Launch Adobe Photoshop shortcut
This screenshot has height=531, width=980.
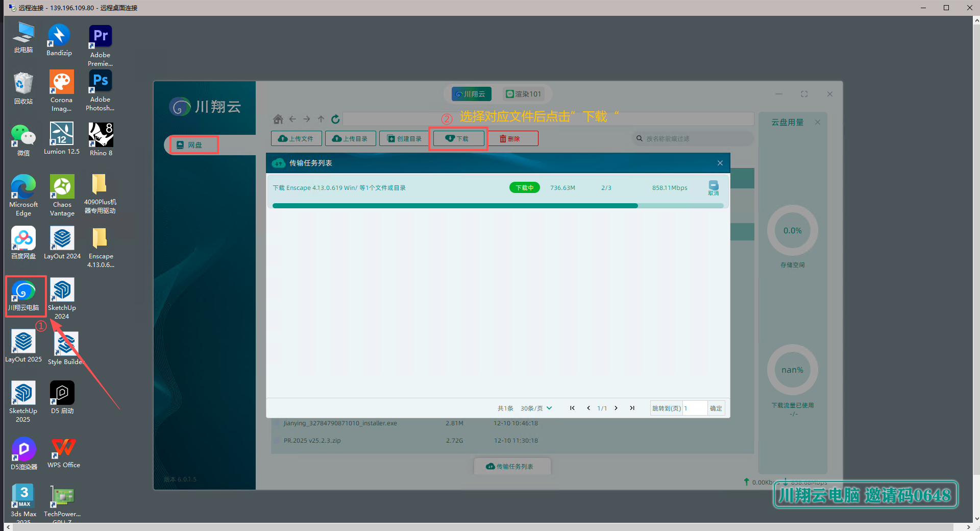(x=100, y=91)
